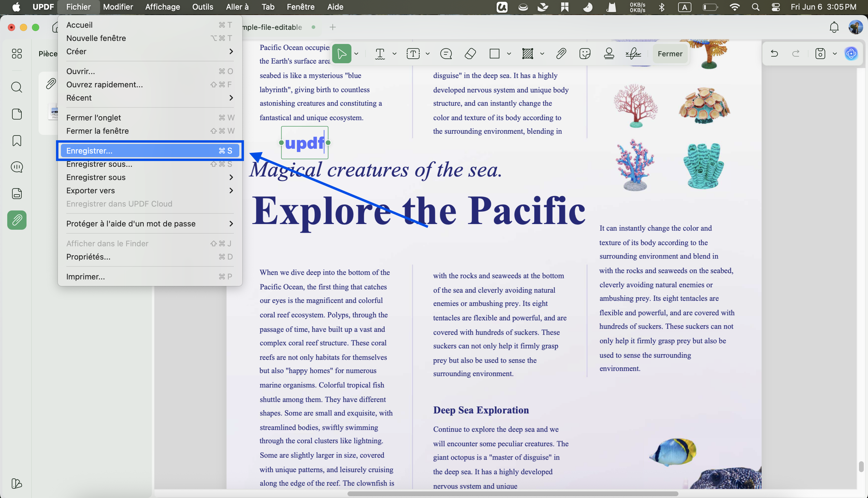Expand the text box tool dropdown arrow
Viewport: 868px width, 498px height.
coord(427,54)
